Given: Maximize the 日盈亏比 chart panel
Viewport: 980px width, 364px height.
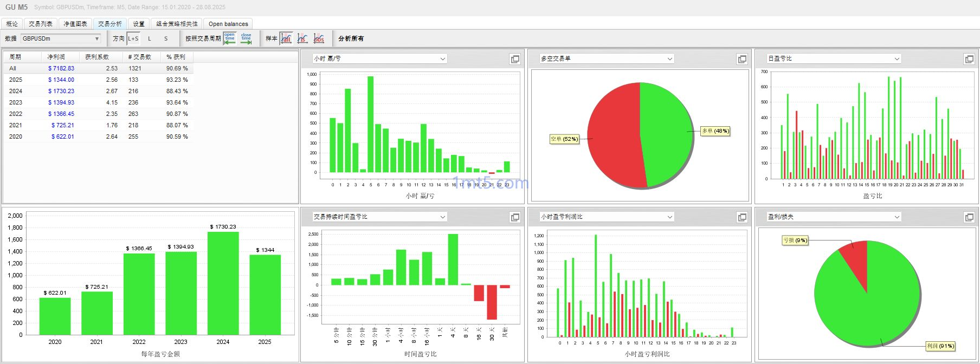Looking at the screenshot, I should (969, 59).
